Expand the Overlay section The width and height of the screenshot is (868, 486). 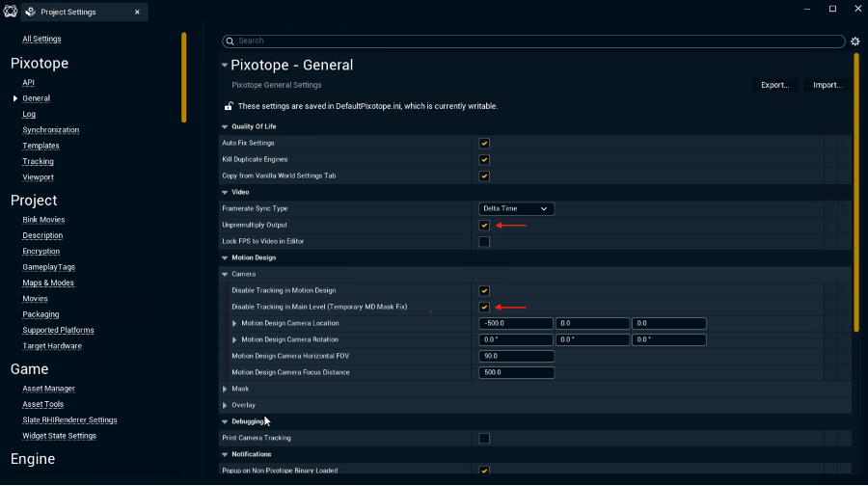(225, 405)
